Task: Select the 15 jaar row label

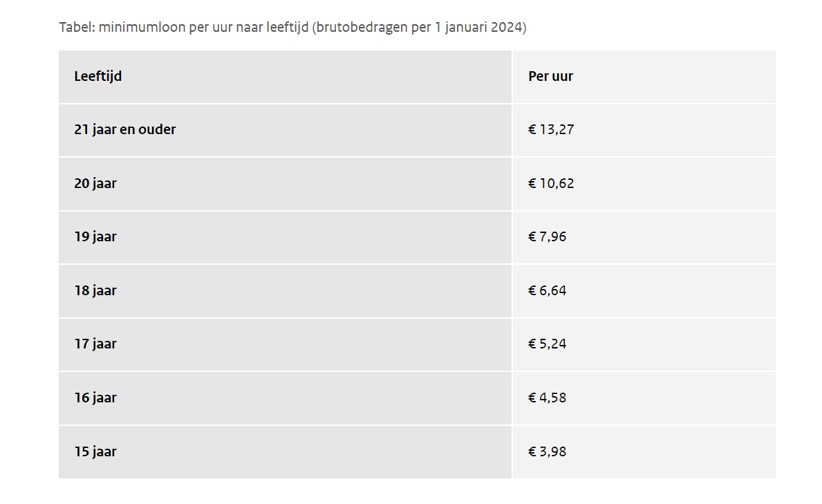Action: [95, 451]
